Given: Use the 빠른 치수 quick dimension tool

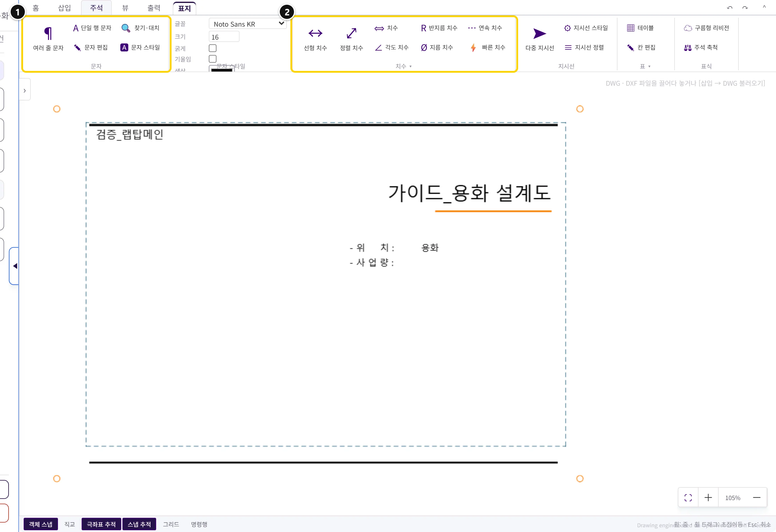Looking at the screenshot, I should pos(487,47).
